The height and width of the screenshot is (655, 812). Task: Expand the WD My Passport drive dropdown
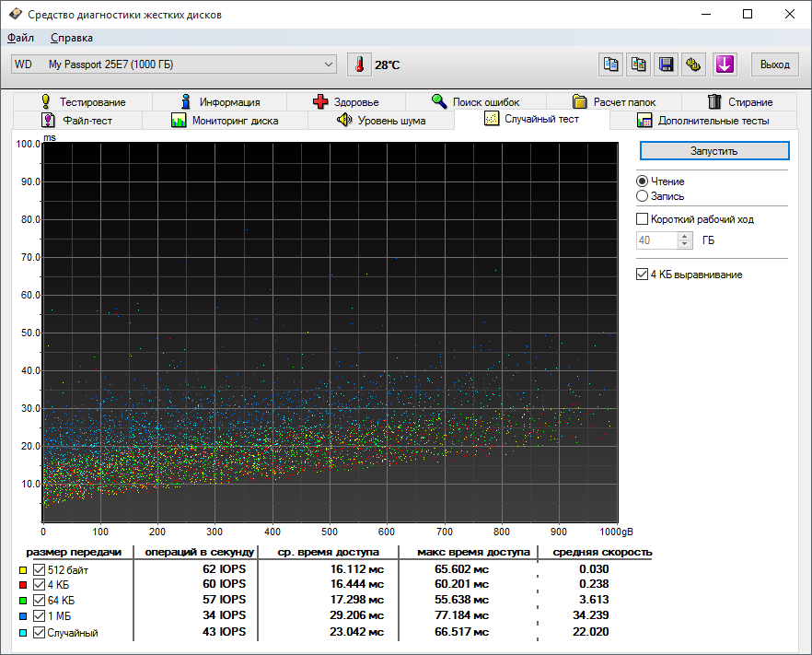coord(330,64)
